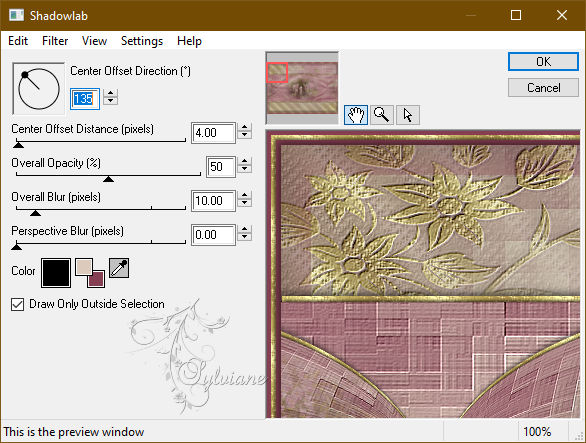Screen dimensions: 586x443
Task: Increase Perspective Blur value
Action: 244,229
